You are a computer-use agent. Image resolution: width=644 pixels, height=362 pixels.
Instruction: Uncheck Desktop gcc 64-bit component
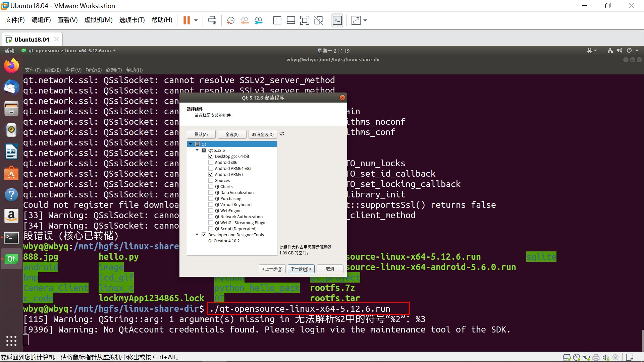coord(211,157)
